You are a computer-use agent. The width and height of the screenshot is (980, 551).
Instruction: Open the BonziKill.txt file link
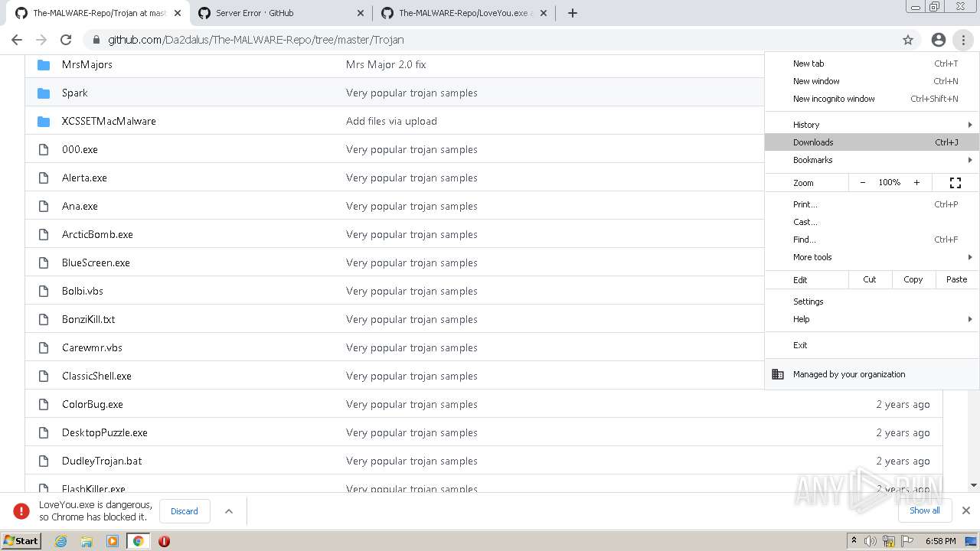(x=89, y=319)
